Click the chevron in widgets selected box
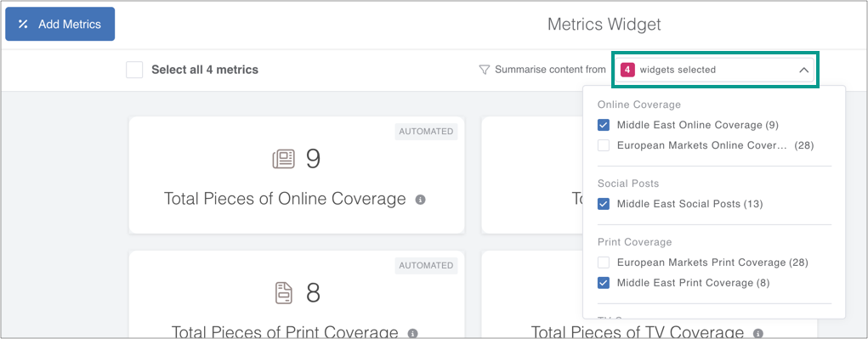Viewport: 868px width, 339px height. (x=803, y=71)
